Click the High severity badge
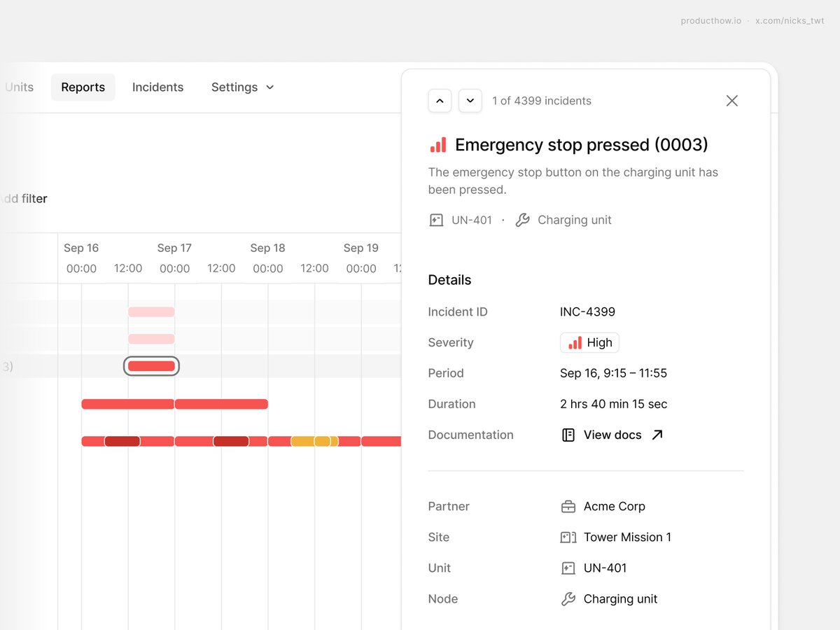This screenshot has height=630, width=840. tap(590, 342)
